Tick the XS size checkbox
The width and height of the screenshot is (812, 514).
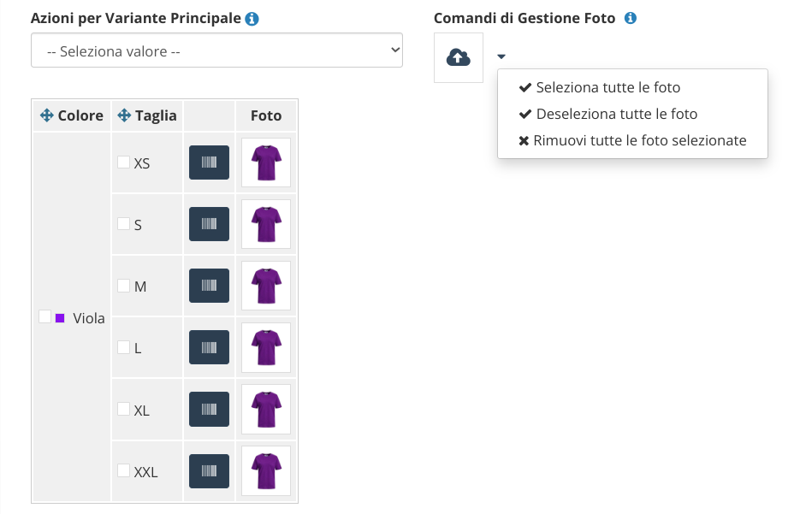click(x=123, y=162)
